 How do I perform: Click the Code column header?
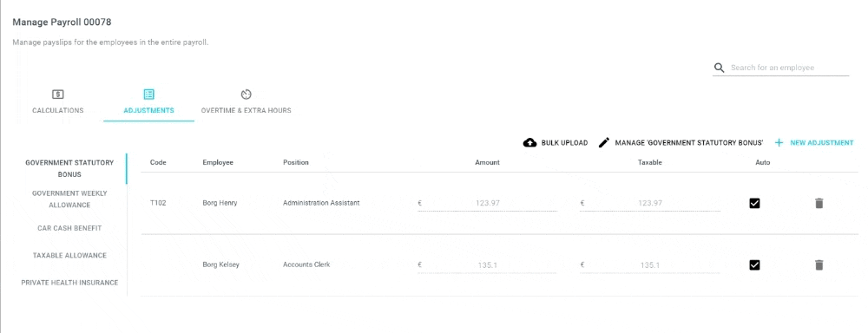pos(158,163)
